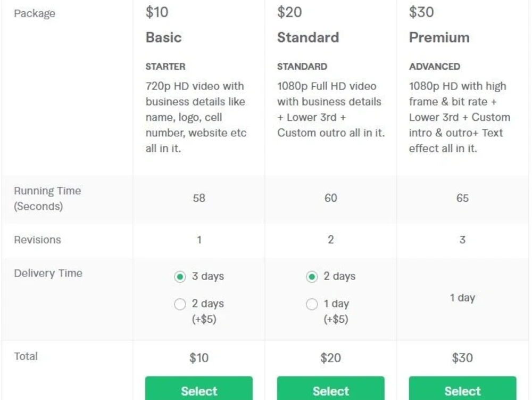Screen dimensions: 532x400
Task: Click the Standard package heading
Action: (308, 38)
